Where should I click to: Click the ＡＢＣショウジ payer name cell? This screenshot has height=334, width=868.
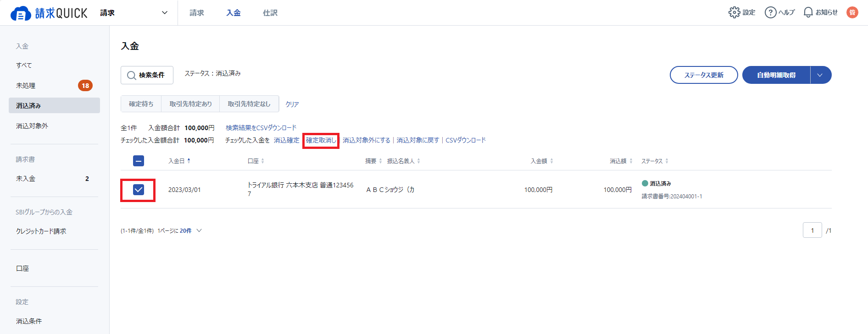coord(390,190)
